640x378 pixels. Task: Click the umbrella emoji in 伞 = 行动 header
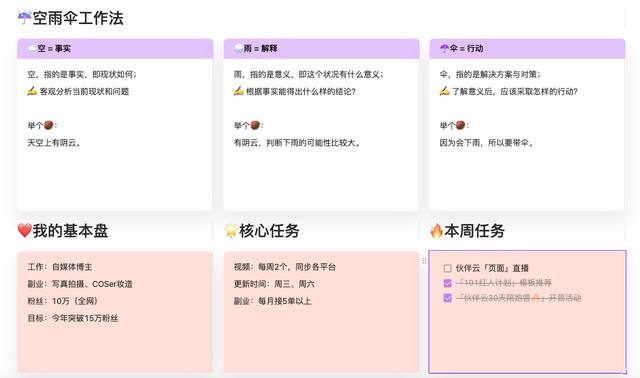click(x=444, y=49)
